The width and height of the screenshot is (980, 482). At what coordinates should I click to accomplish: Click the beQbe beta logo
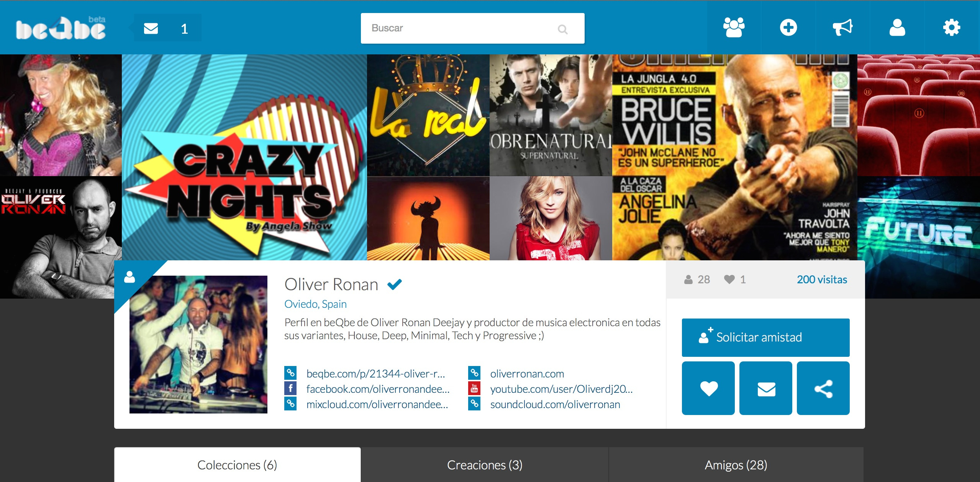(61, 28)
